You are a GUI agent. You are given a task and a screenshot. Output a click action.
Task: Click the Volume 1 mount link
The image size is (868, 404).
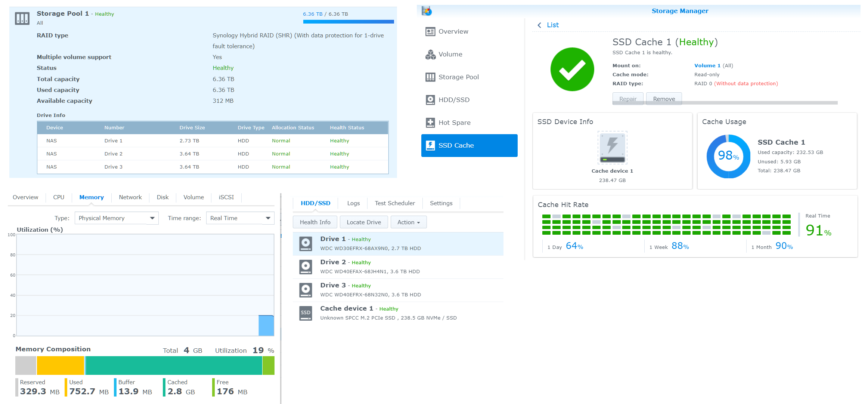pyautogui.click(x=707, y=66)
